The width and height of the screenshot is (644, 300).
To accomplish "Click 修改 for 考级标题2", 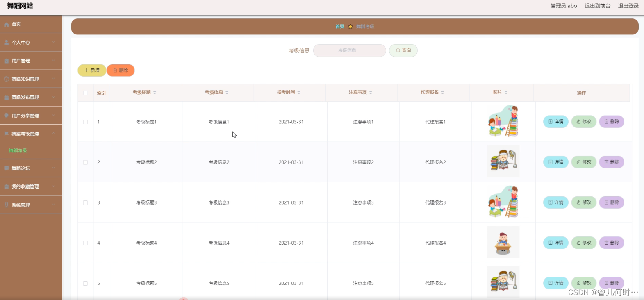I will pyautogui.click(x=584, y=162).
